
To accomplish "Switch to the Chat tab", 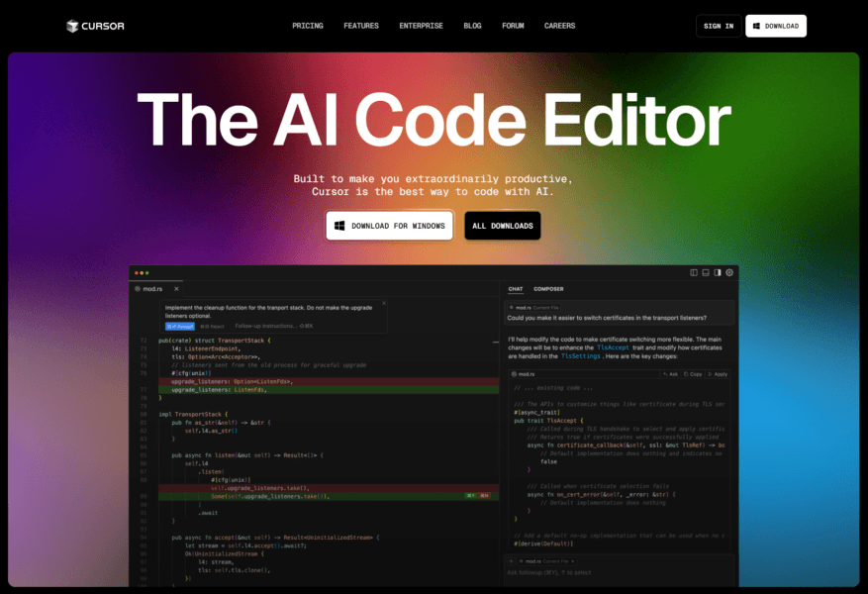I will [x=516, y=289].
